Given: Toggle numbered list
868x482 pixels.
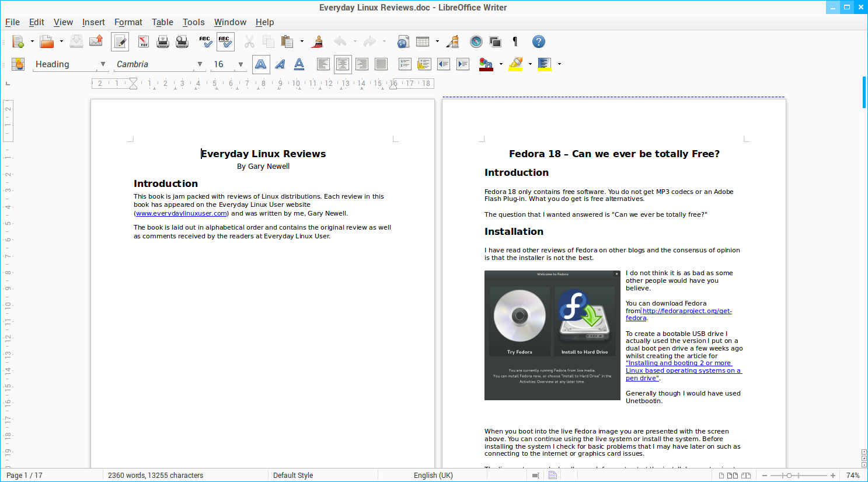Looking at the screenshot, I should click(x=405, y=64).
